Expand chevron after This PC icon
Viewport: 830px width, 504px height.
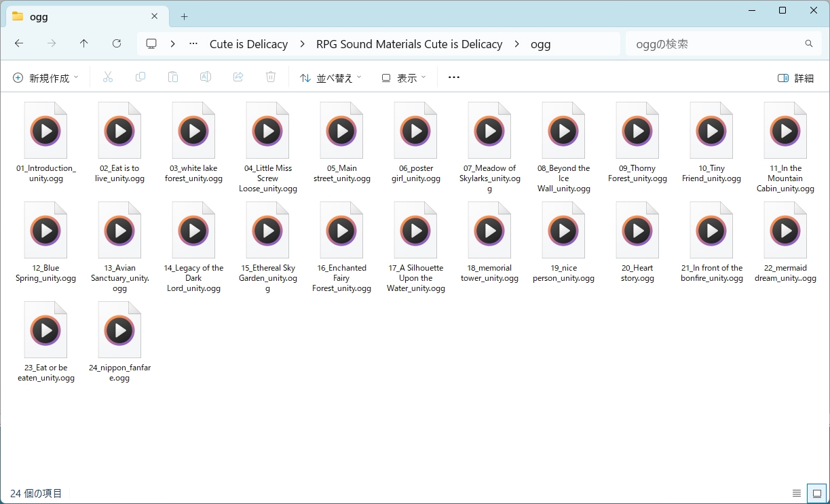click(x=173, y=43)
